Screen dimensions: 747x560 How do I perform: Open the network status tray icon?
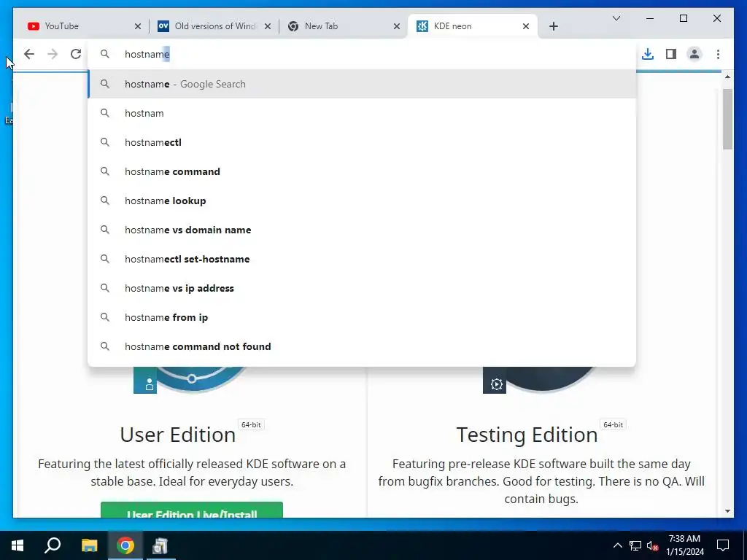pyautogui.click(x=635, y=545)
